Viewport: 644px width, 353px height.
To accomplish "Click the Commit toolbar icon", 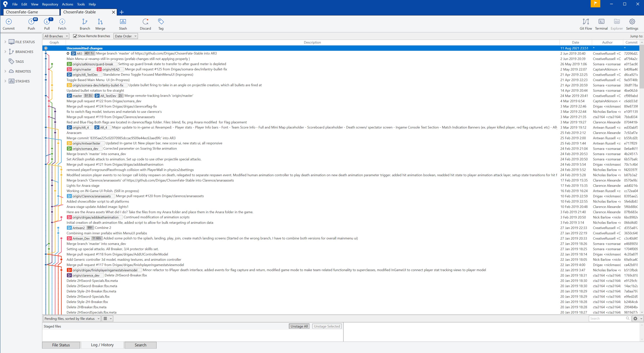I will pyautogui.click(x=9, y=24).
